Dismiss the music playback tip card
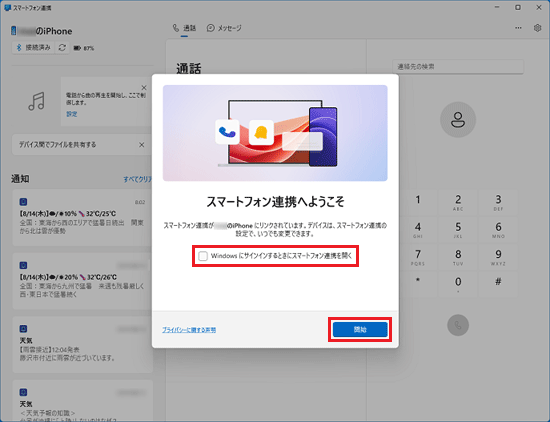The width and height of the screenshot is (550, 422). coord(144,87)
